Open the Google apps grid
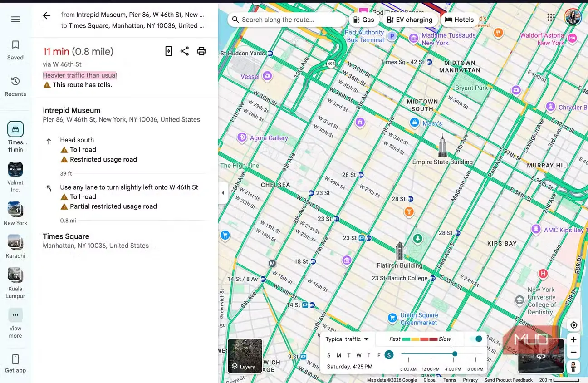Image resolution: width=588 pixels, height=383 pixels. click(551, 17)
